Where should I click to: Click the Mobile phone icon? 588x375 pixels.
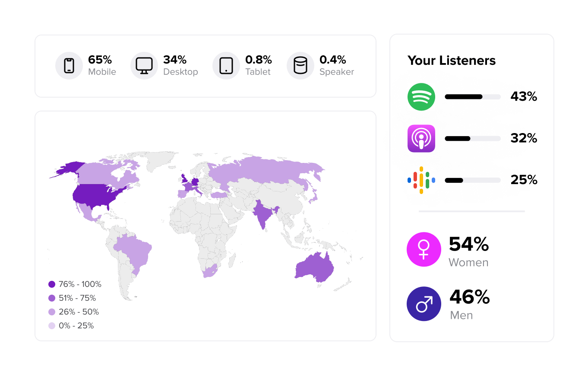[69, 66]
